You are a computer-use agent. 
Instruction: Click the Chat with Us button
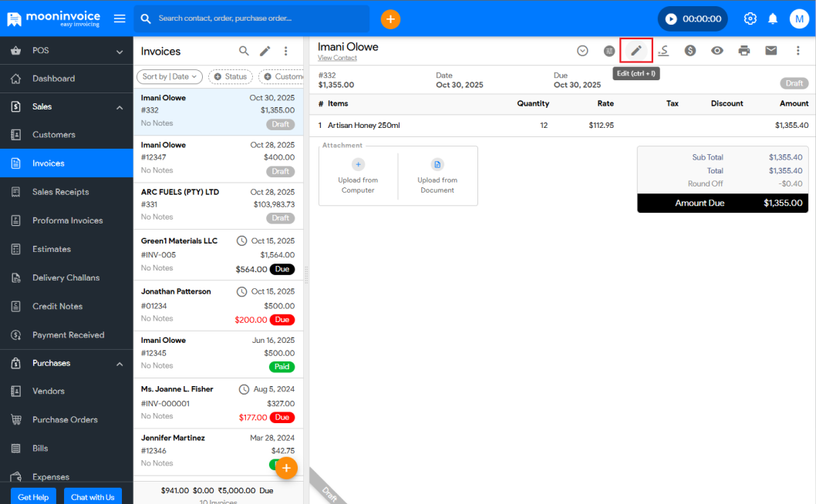click(93, 497)
